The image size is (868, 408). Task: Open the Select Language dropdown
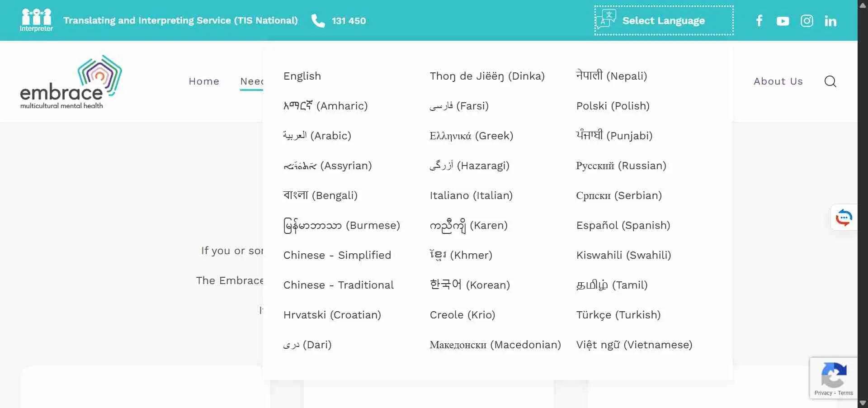coord(663,20)
